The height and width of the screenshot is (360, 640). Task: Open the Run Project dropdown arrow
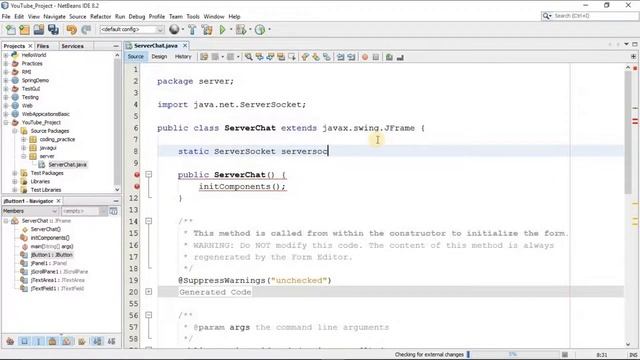tap(231, 29)
